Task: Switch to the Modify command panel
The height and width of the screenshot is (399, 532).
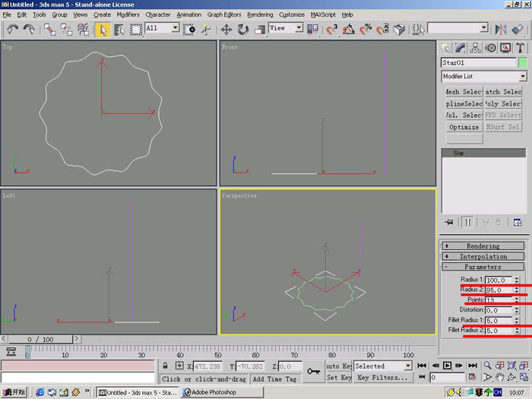Action: 461,48
